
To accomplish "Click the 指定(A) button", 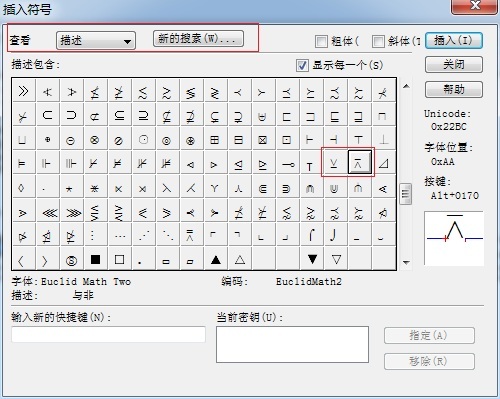I will coord(429,336).
